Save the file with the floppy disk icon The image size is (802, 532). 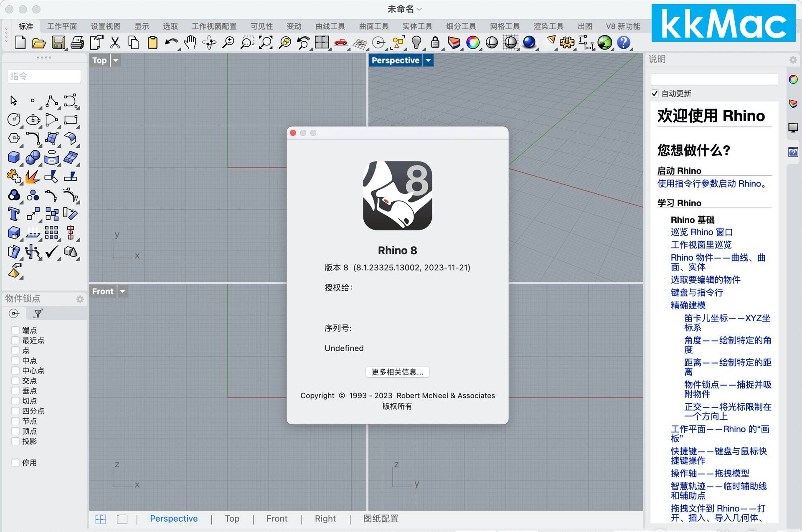click(x=58, y=43)
